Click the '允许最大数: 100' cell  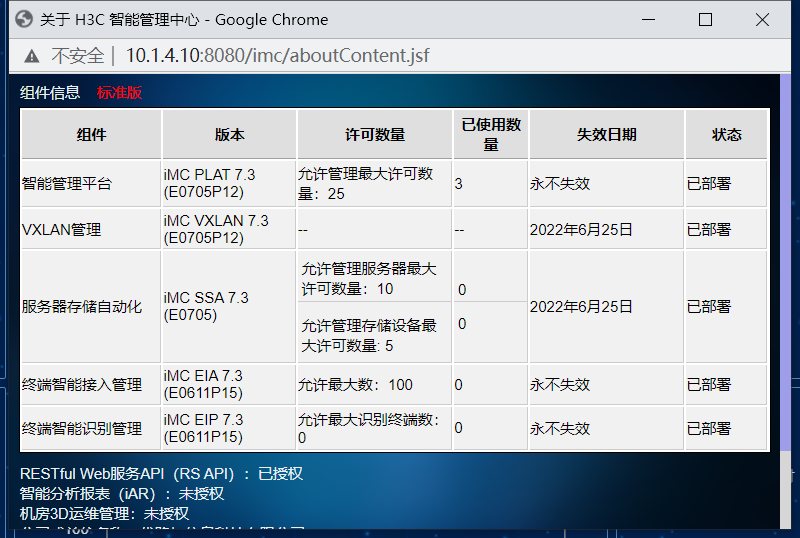pos(374,384)
